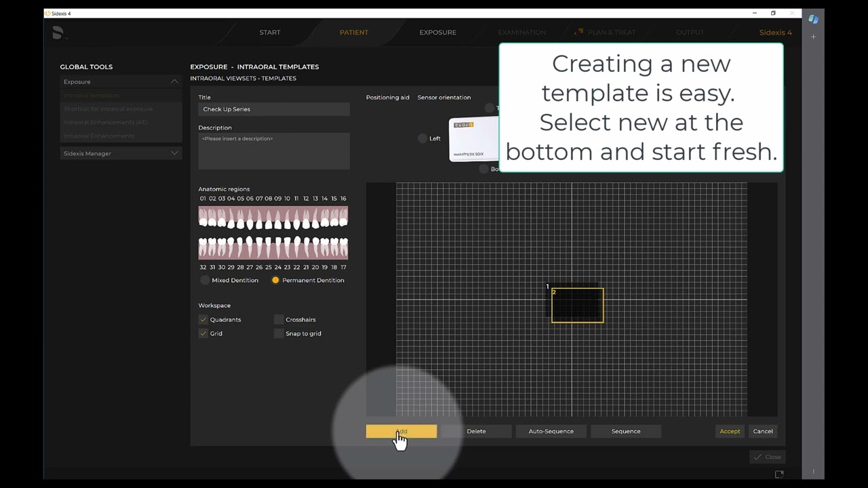
Task: Select the lower teeth row in Anatomic regions
Action: pyautogui.click(x=273, y=248)
